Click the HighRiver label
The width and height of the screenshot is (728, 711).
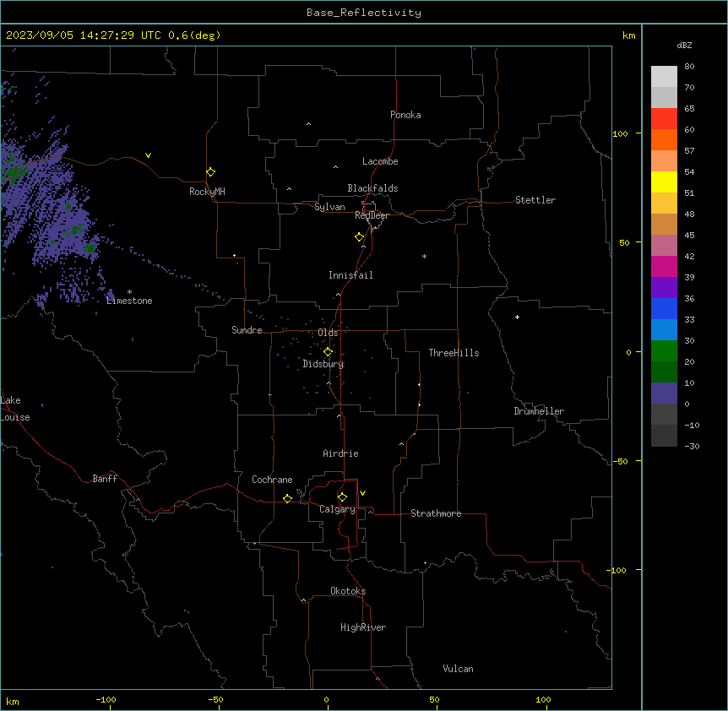pyautogui.click(x=363, y=627)
